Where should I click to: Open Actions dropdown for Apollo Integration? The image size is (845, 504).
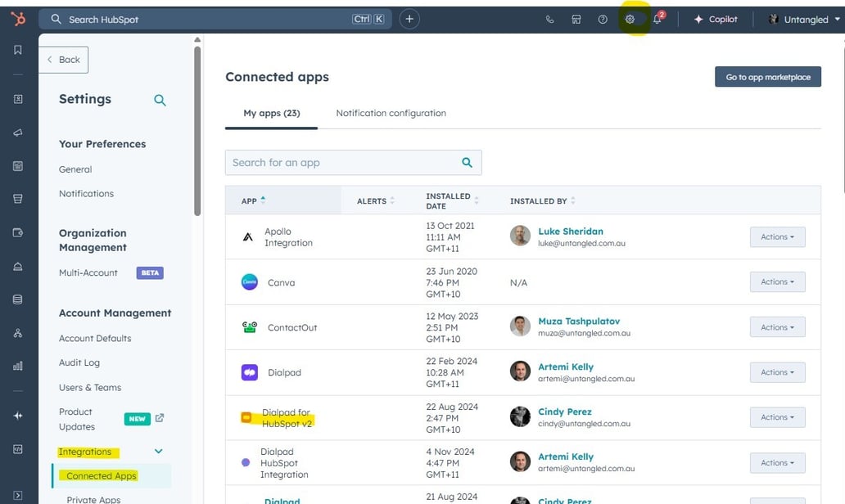778,237
